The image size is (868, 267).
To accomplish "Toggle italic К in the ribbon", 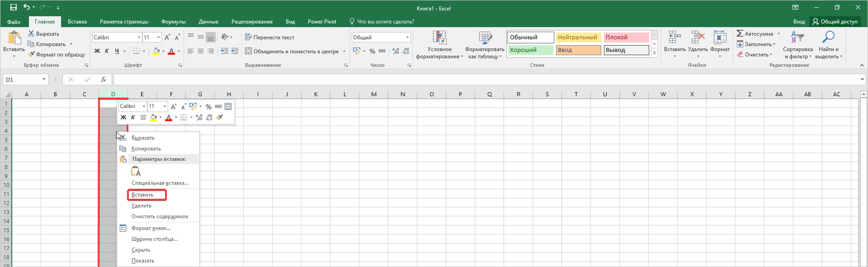I will click(107, 51).
